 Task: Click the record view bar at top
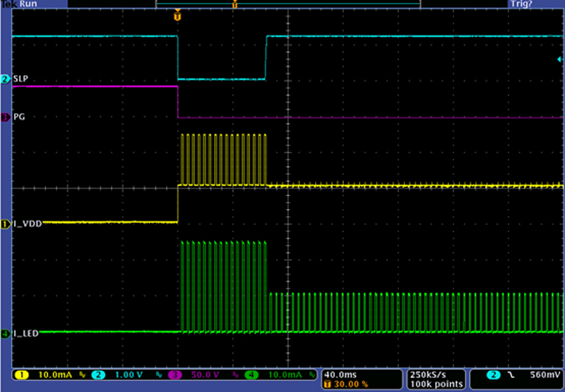point(287,4)
